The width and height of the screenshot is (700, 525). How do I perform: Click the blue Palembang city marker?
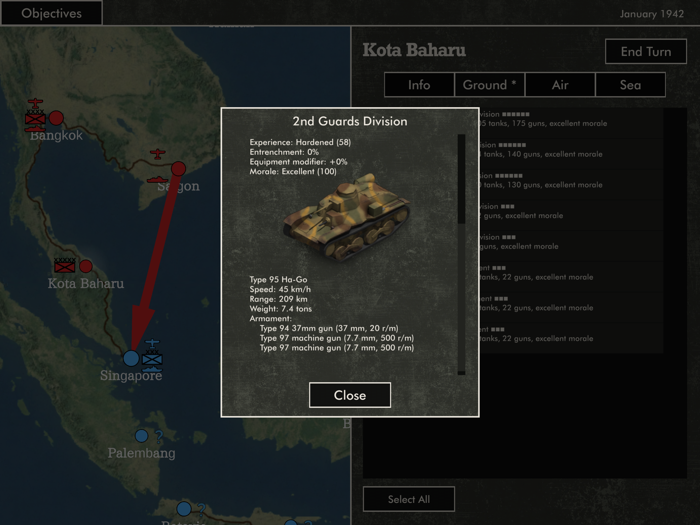point(142,436)
